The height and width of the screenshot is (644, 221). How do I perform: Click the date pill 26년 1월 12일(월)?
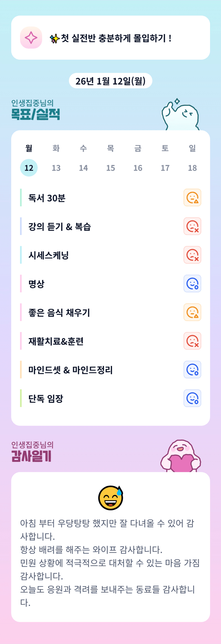110,81
